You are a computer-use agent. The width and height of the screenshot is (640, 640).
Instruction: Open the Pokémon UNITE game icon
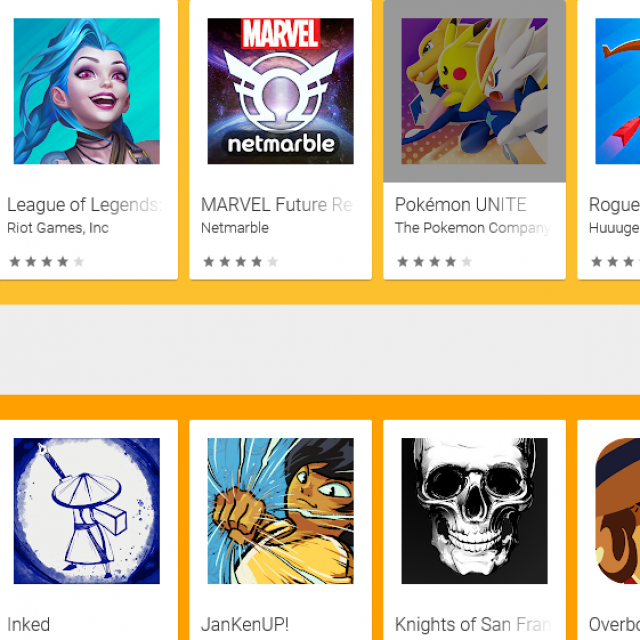pyautogui.click(x=474, y=91)
